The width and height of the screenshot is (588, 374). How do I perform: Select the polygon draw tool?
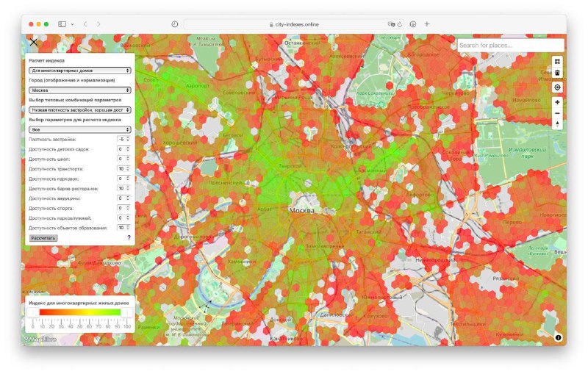click(x=557, y=62)
